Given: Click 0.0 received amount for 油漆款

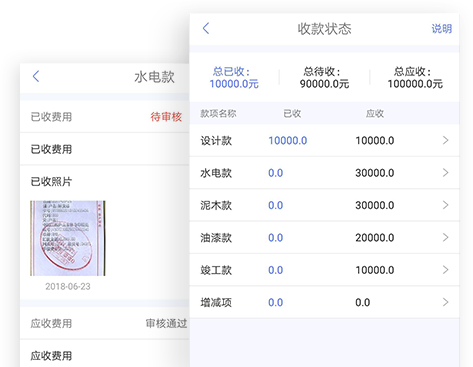Looking at the screenshot, I should coord(276,238).
